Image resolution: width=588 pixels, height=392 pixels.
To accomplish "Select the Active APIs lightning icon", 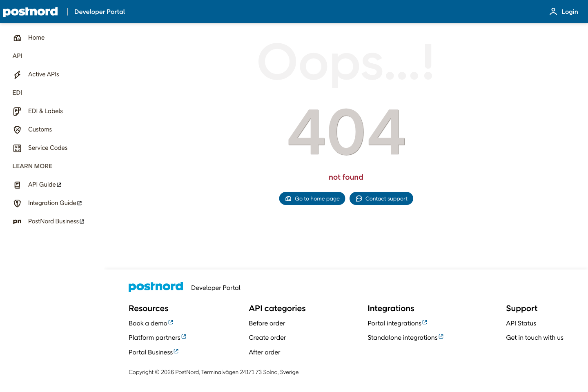I will point(17,74).
